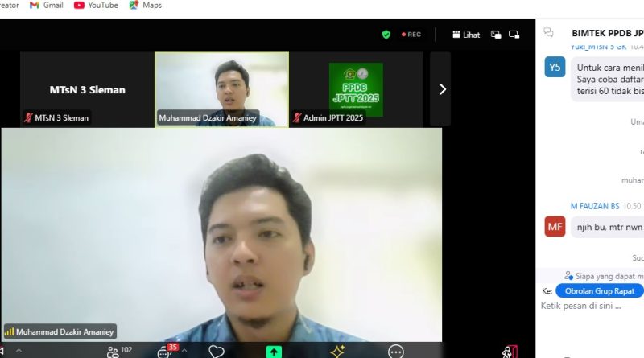The height and width of the screenshot is (358, 644).
Task: Open the more options ellipsis menu
Action: (x=395, y=352)
